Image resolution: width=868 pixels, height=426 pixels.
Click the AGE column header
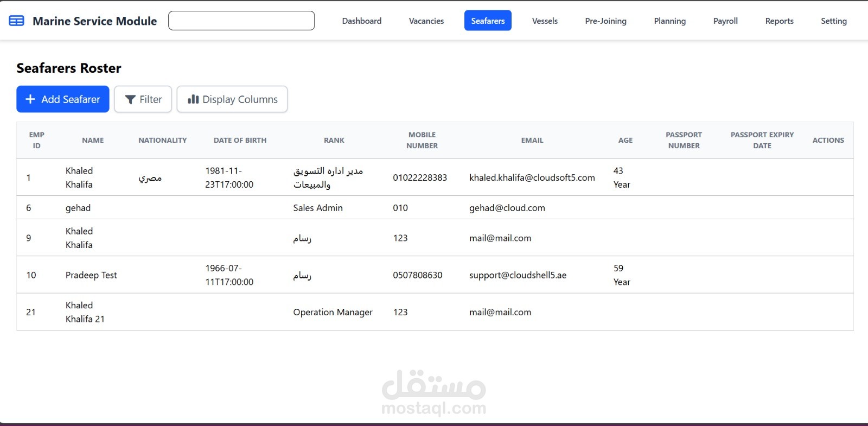pos(626,140)
